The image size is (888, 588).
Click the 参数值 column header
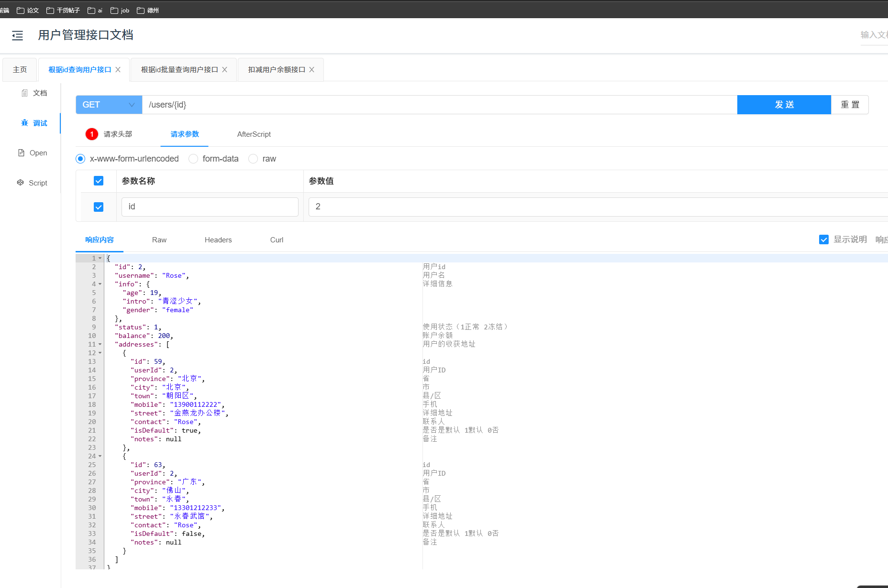[x=321, y=181]
